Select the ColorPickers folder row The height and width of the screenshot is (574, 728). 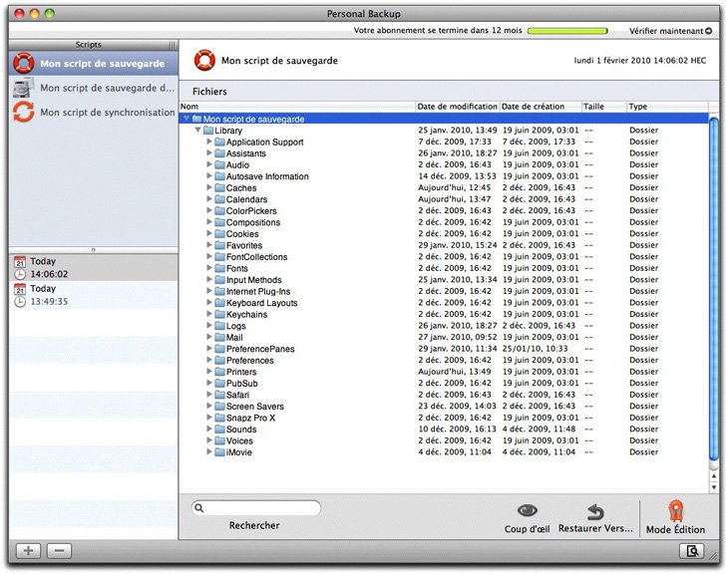444,210
